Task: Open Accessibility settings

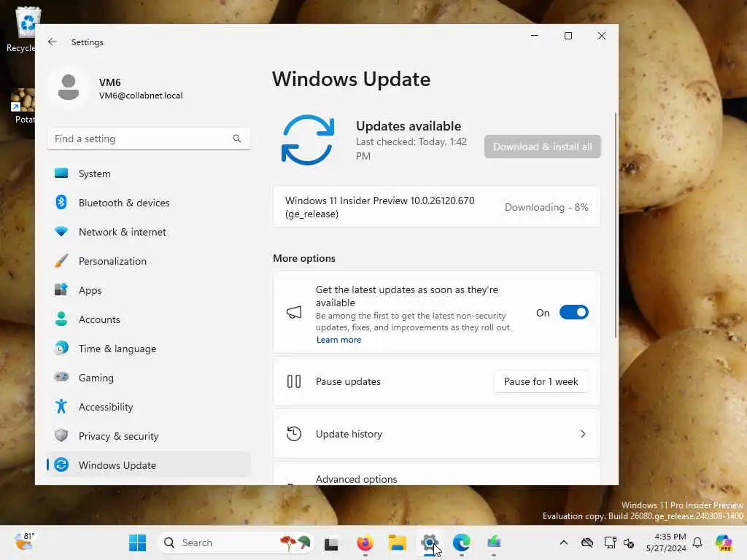Action: coord(149,407)
